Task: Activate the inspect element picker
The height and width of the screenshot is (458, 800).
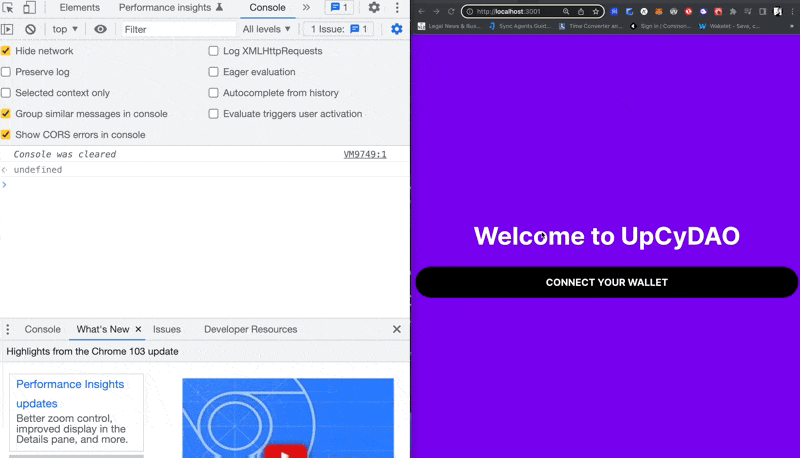Action: tap(9, 8)
